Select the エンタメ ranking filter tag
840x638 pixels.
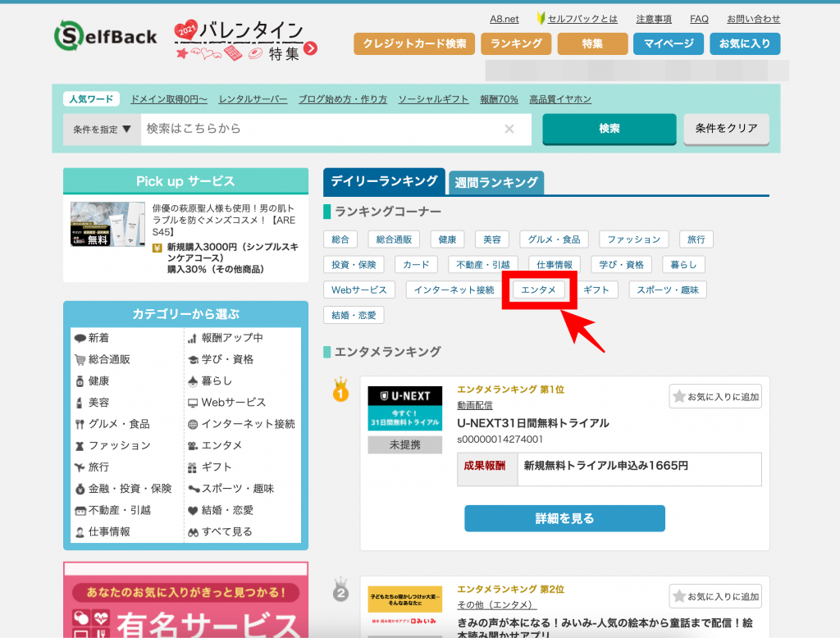click(539, 289)
